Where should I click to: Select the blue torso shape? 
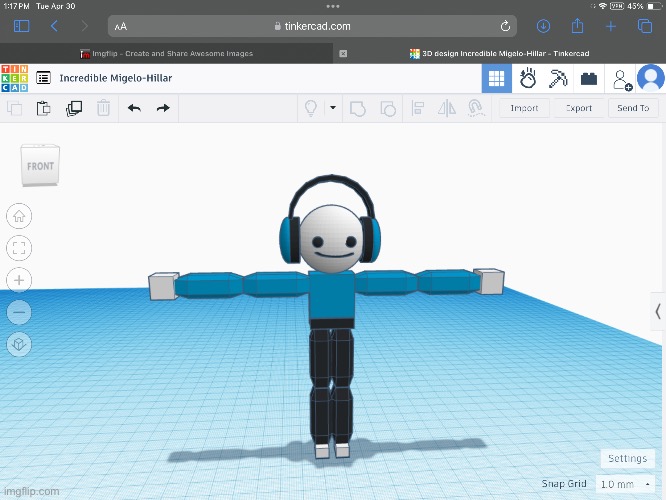[332, 295]
